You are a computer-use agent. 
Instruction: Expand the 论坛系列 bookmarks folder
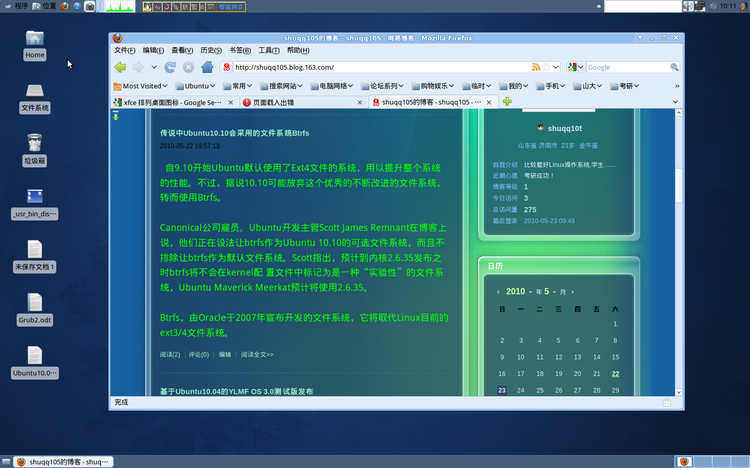coord(382,86)
